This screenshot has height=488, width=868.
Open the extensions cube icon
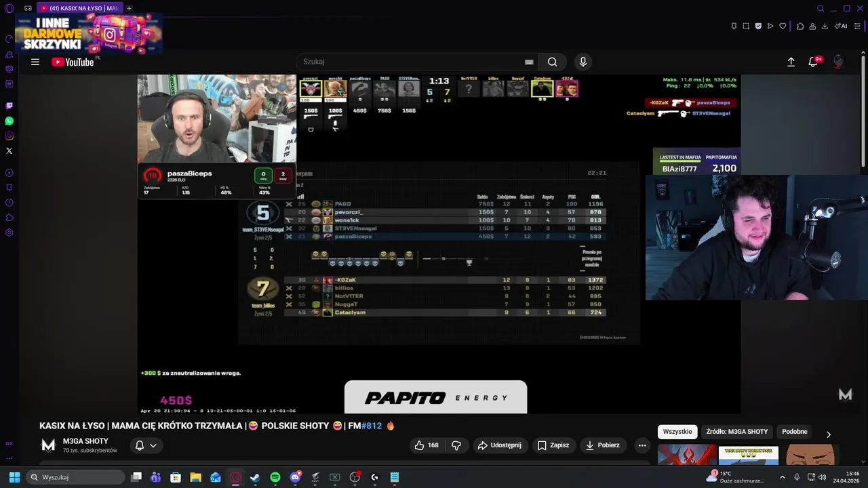tap(800, 26)
